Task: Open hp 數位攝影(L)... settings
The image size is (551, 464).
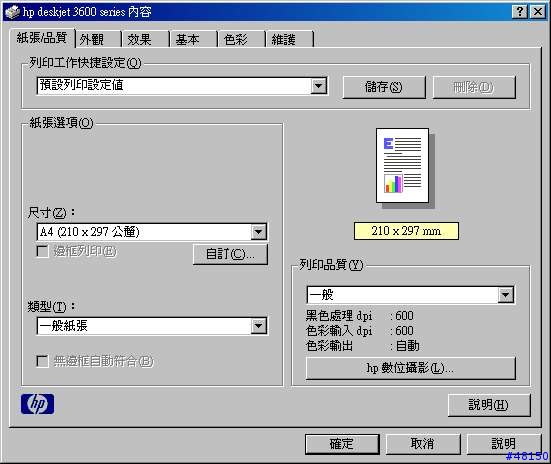Action: [410, 368]
